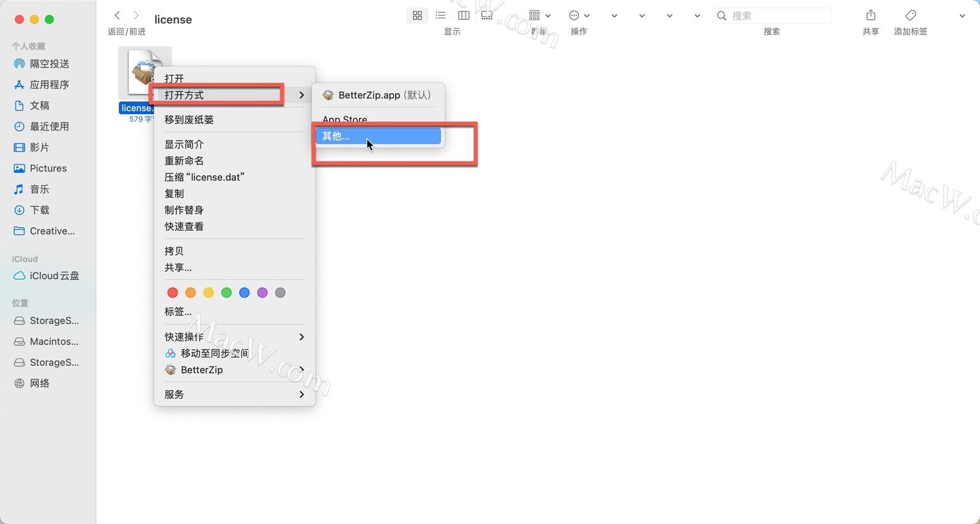
Task: Choose 标签... in context menu
Action: click(234, 312)
